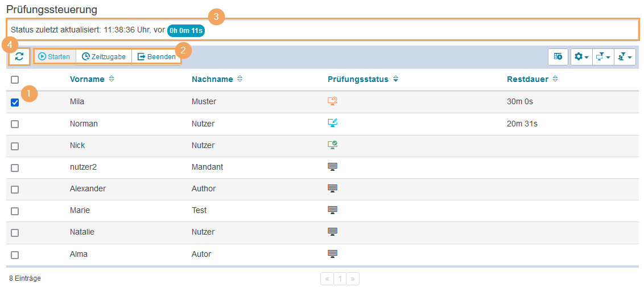The height and width of the screenshot is (287, 644).
Task: Open the gear settings dropdown
Action: click(x=581, y=57)
